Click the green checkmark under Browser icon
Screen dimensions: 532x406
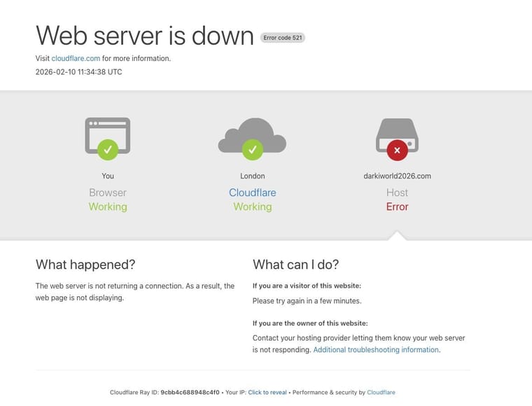[108, 149]
